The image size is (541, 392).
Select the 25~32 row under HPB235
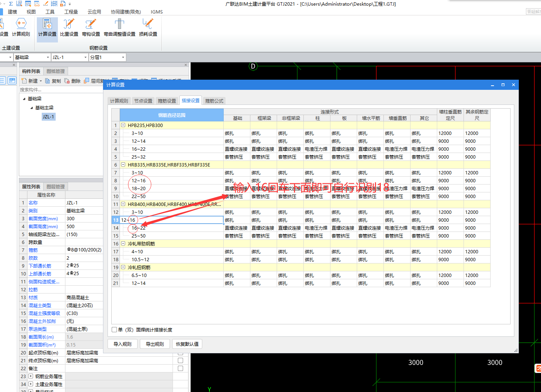[x=138, y=157]
